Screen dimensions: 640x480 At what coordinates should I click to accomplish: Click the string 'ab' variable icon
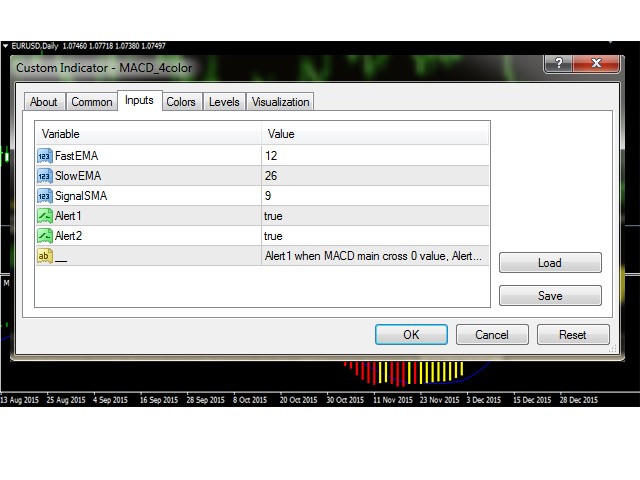[x=44, y=256]
